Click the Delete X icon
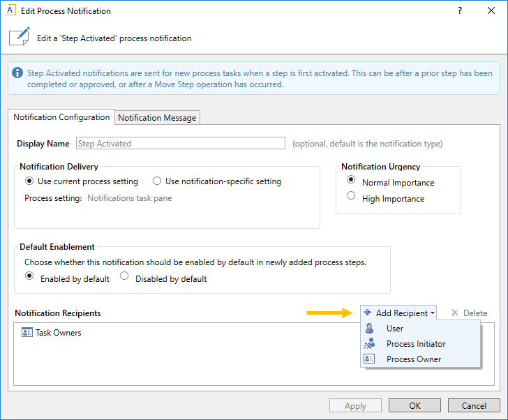 click(x=455, y=313)
